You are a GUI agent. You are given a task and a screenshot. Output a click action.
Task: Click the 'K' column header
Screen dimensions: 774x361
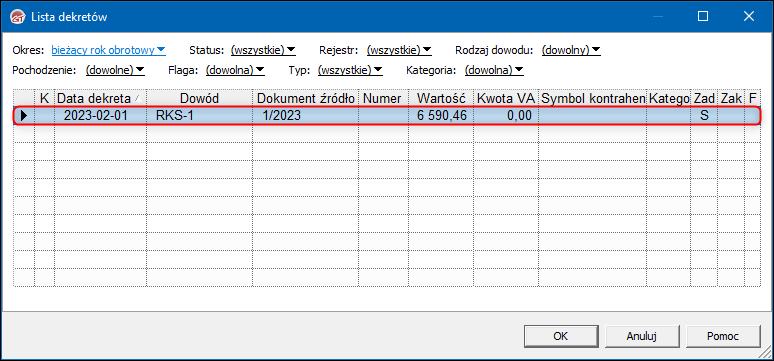pos(44,98)
